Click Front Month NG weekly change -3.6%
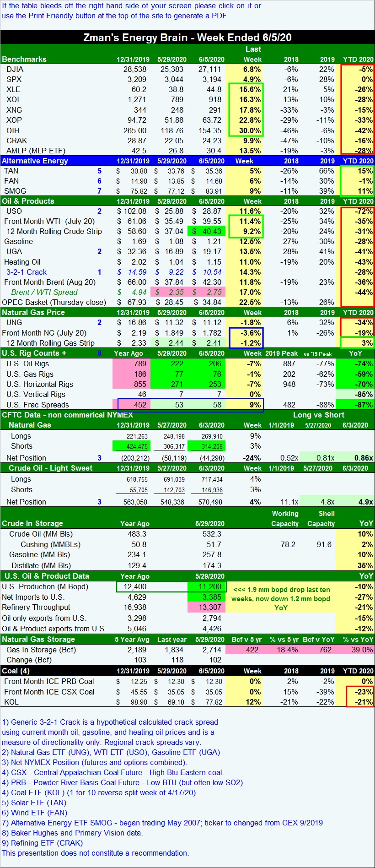This screenshot has height=868, width=375. click(x=251, y=333)
